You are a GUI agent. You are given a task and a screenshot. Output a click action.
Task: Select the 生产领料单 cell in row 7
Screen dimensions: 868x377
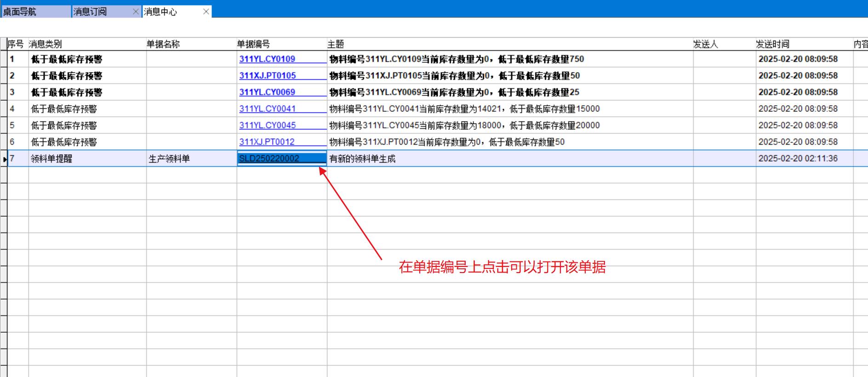click(169, 159)
